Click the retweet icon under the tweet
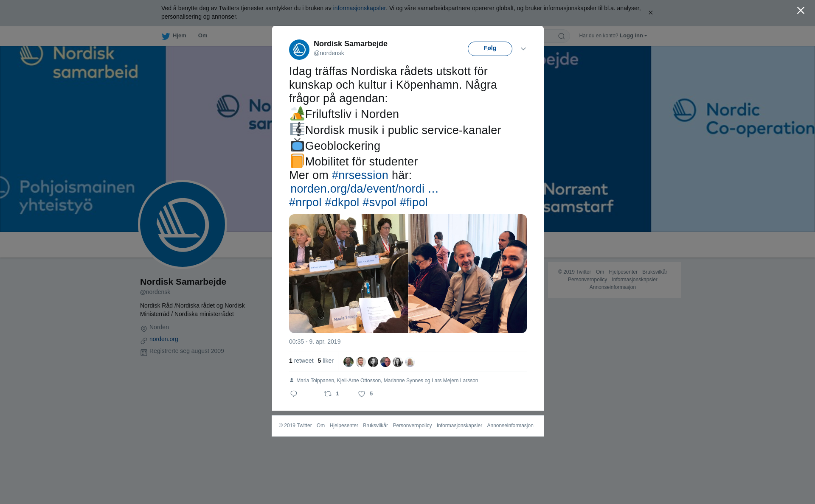This screenshot has width=815, height=504. 328,394
